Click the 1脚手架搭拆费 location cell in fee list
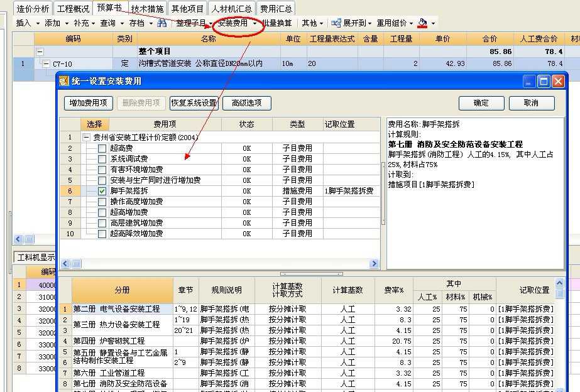580x392 pixels. click(351, 191)
